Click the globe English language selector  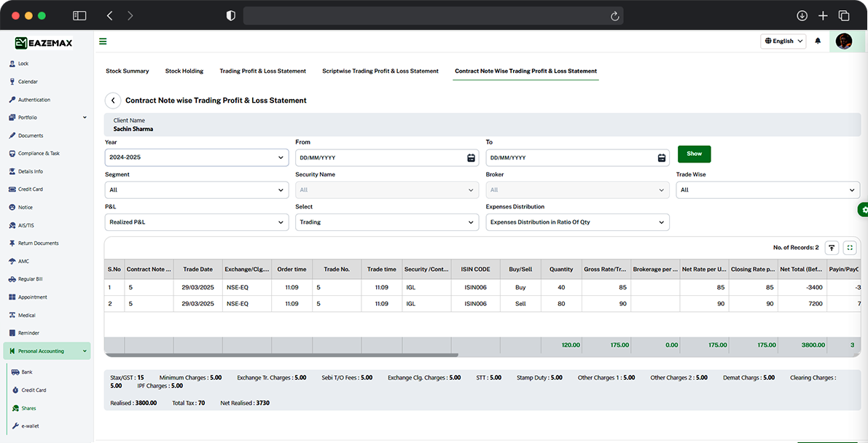tap(783, 41)
